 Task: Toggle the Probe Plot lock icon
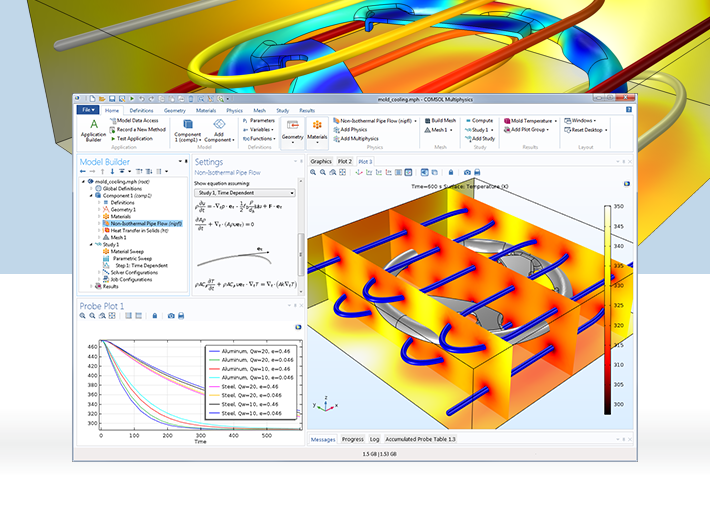pos(155,316)
